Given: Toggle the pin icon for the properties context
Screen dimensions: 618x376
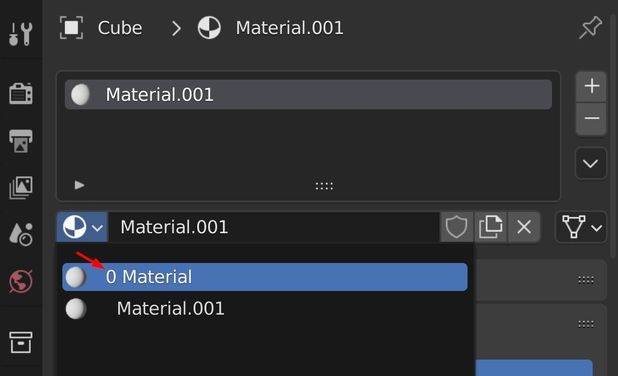Looking at the screenshot, I should click(590, 28).
